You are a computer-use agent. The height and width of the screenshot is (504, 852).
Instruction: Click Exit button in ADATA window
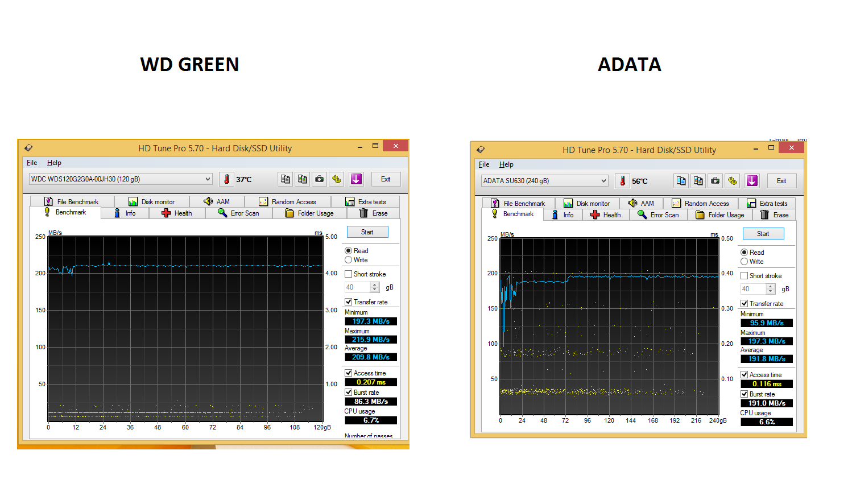point(781,181)
